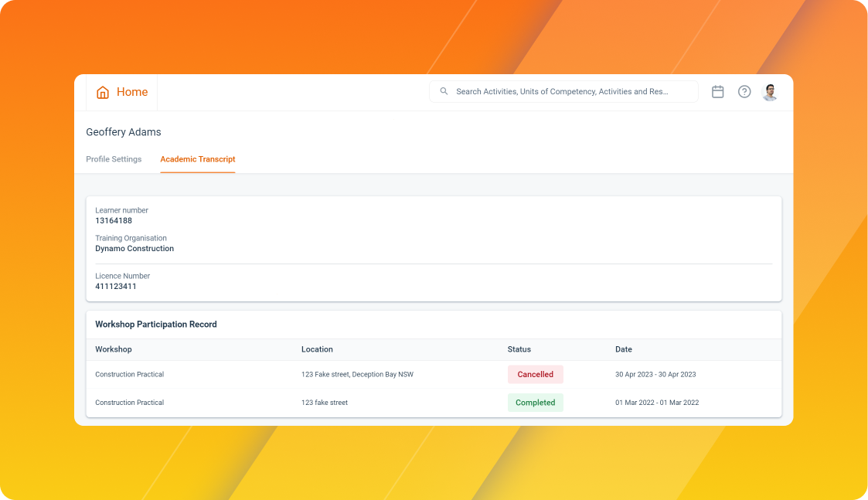Click the Home house icon
Viewport: 868px width, 500px height.
click(x=102, y=92)
